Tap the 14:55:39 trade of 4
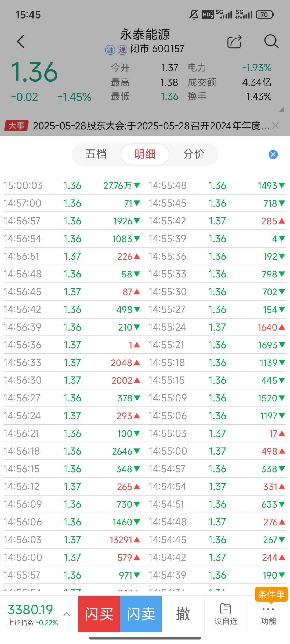This screenshot has height=644, width=290. click(x=217, y=239)
